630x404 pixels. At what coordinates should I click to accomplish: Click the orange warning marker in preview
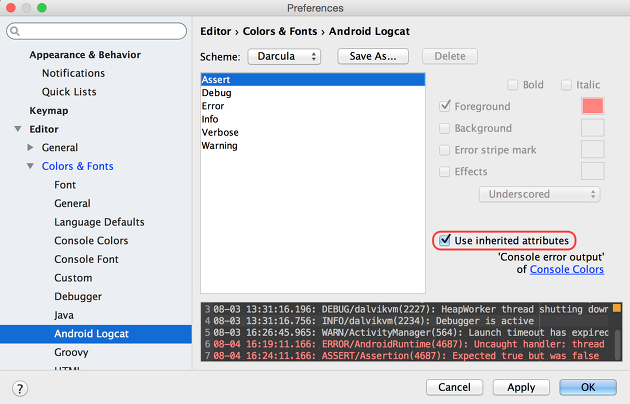617,308
